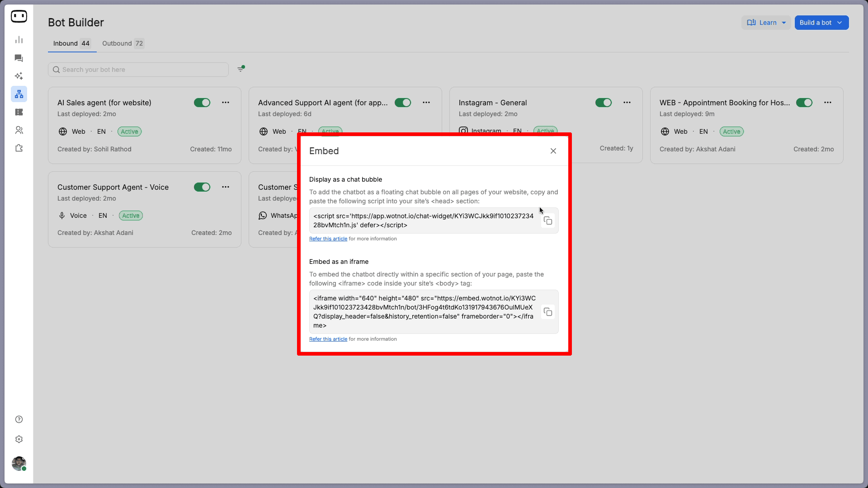Copy the chat bubble script code
868x488 pixels.
pyautogui.click(x=548, y=221)
